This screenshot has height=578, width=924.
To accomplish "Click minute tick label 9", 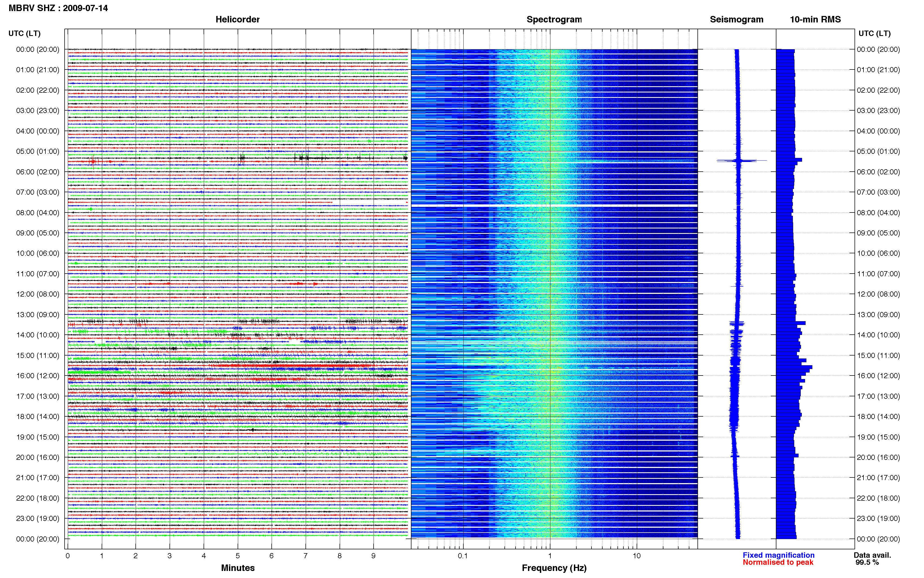I will point(373,556).
